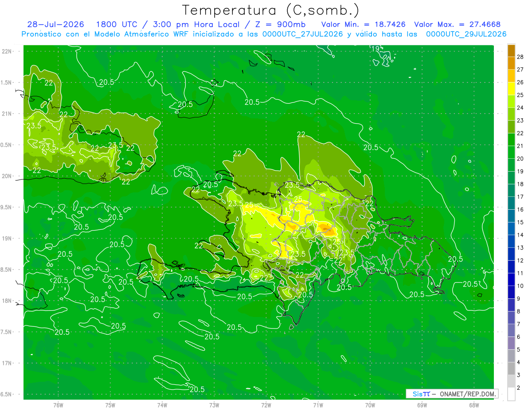Click the '6.5N' latitude axis label
The height and width of the screenshot is (411, 532).
[x=7, y=395]
